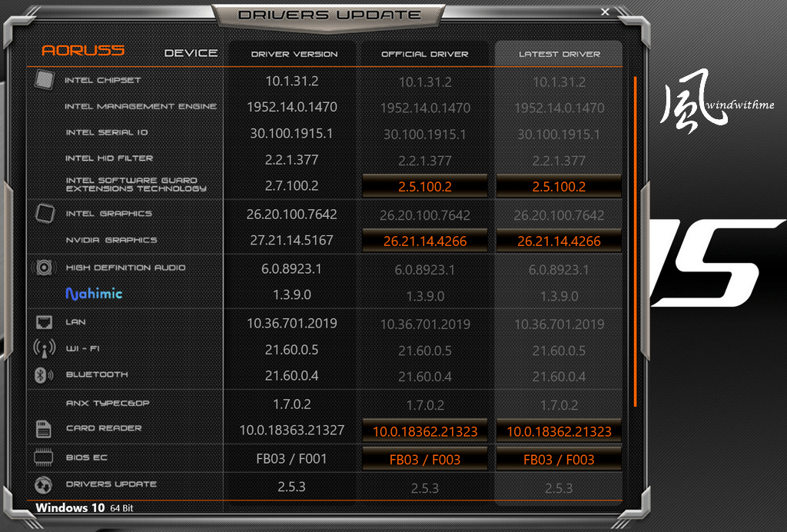787x532 pixels.
Task: Click the NVIDIA Graphics device label
Action: (111, 240)
